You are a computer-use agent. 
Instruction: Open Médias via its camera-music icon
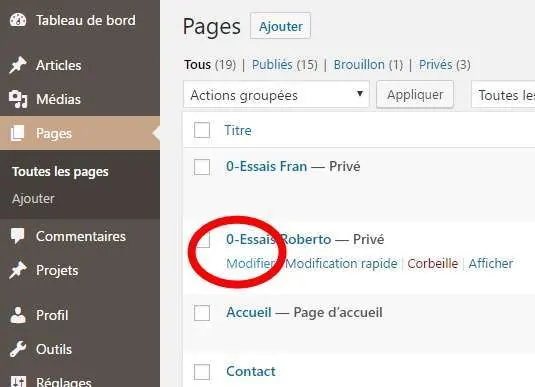point(18,99)
